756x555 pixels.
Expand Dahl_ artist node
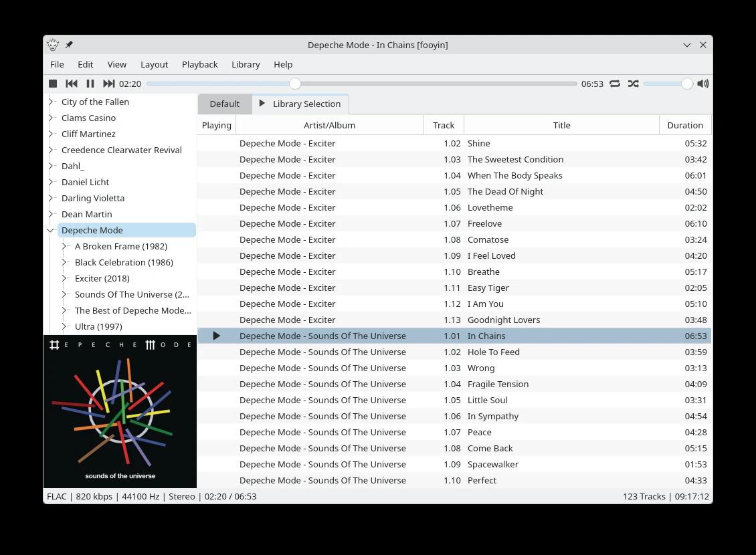[50, 166]
